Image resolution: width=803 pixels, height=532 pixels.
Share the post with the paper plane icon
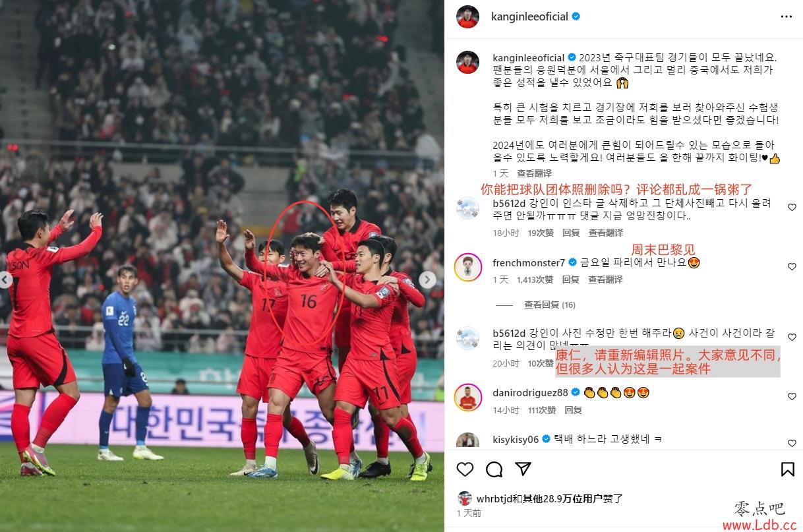[523, 469]
